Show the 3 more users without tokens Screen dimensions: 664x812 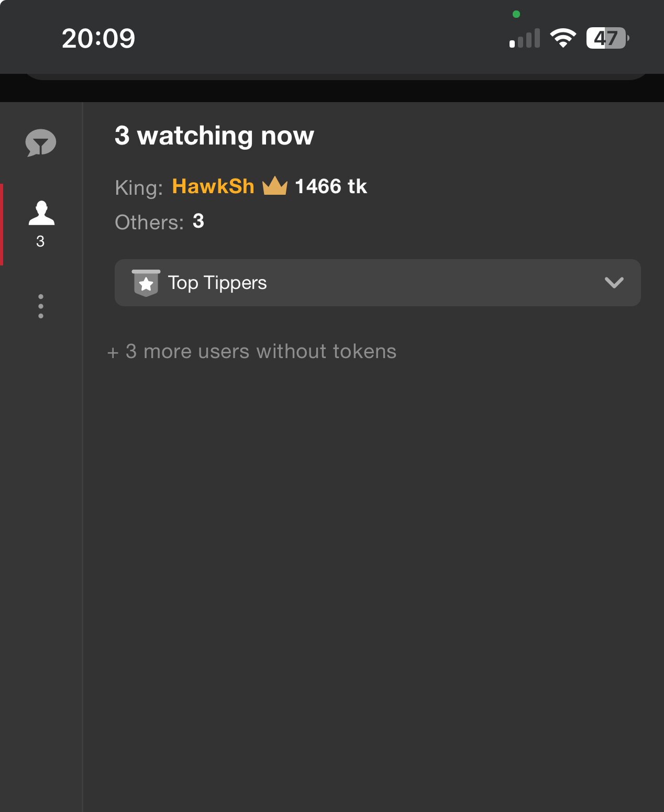click(x=252, y=351)
